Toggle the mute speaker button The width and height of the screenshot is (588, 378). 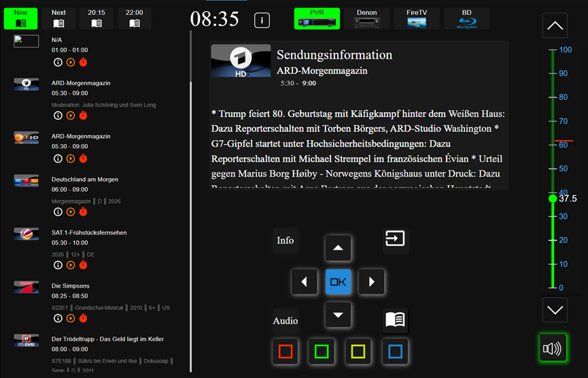pos(553,348)
